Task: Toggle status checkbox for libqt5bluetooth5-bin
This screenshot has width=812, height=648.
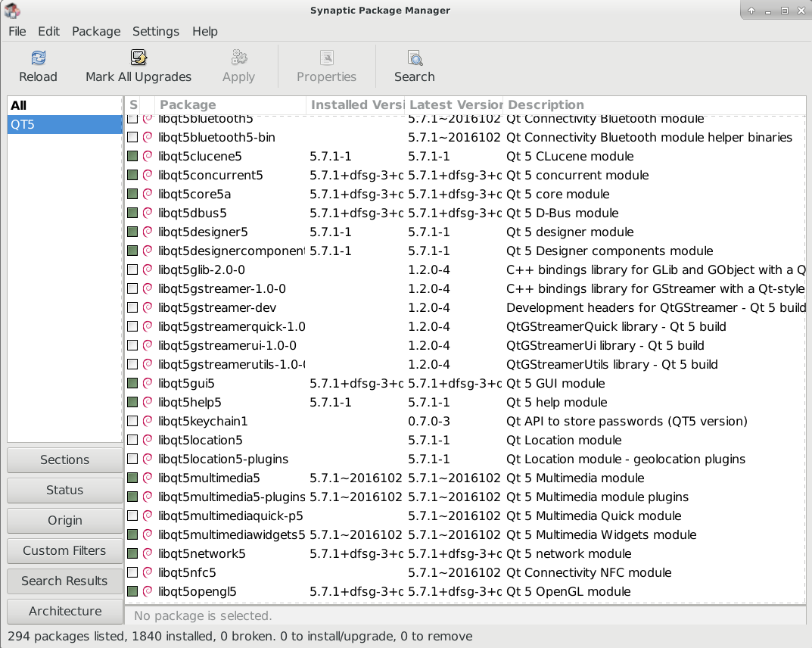Action: [x=132, y=137]
